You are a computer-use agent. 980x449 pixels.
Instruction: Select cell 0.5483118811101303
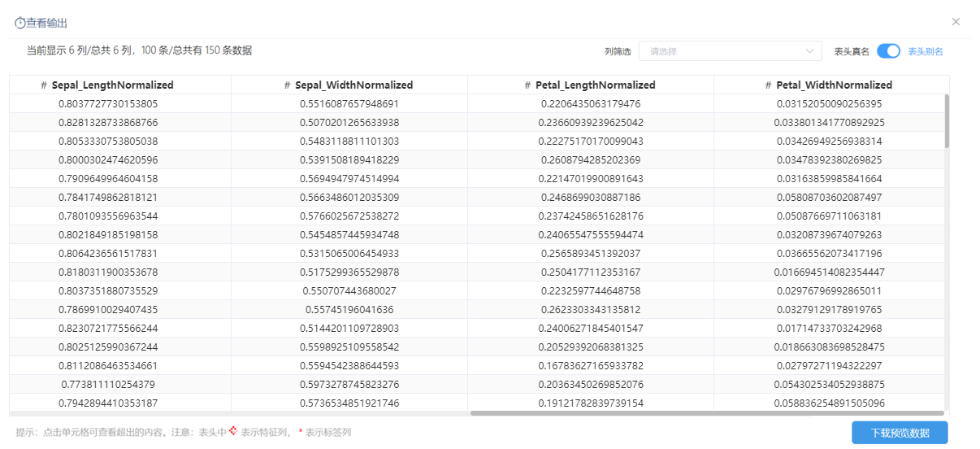tap(349, 142)
